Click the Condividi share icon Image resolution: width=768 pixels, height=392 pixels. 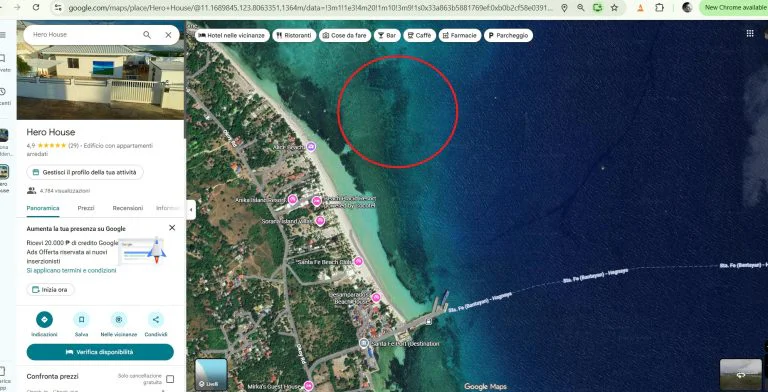(156, 320)
